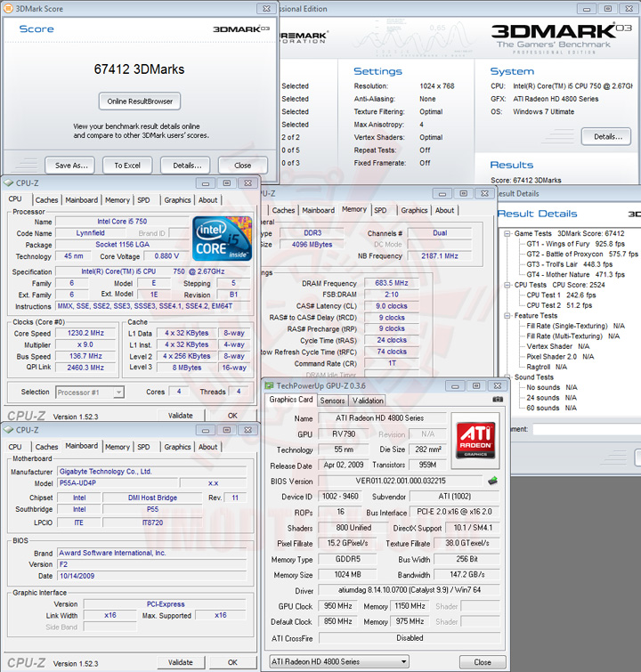Click Validate in CPU-Z processor window
The image size is (641, 672).
pyautogui.click(x=180, y=416)
